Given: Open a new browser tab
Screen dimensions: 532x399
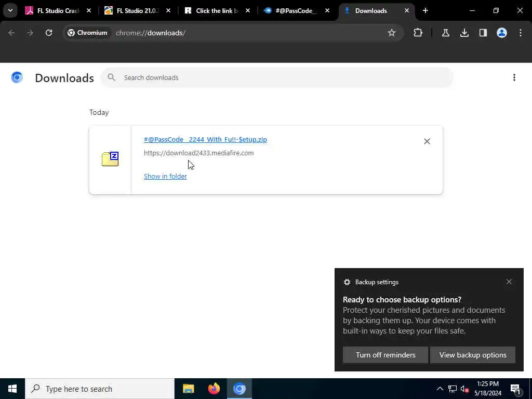Looking at the screenshot, I should coord(425,11).
